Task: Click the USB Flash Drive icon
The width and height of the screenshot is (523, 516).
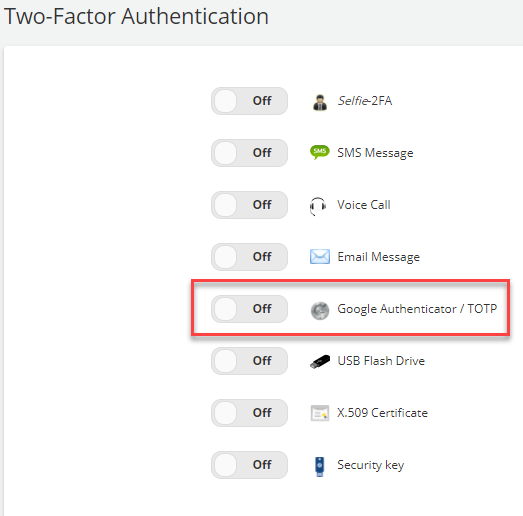Action: click(x=320, y=362)
